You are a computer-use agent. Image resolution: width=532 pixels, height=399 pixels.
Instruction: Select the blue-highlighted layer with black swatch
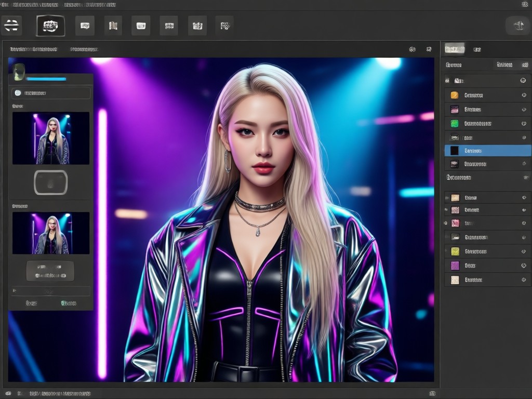tap(487, 151)
